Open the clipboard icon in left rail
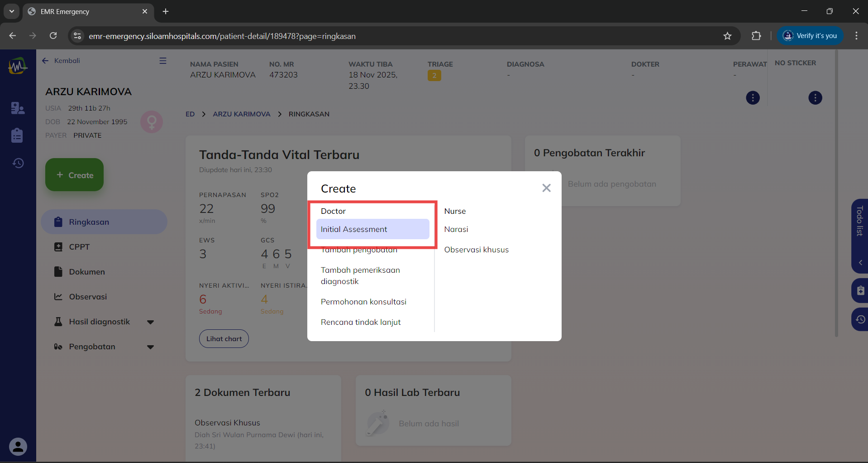Viewport: 868px width, 463px height. click(x=18, y=135)
